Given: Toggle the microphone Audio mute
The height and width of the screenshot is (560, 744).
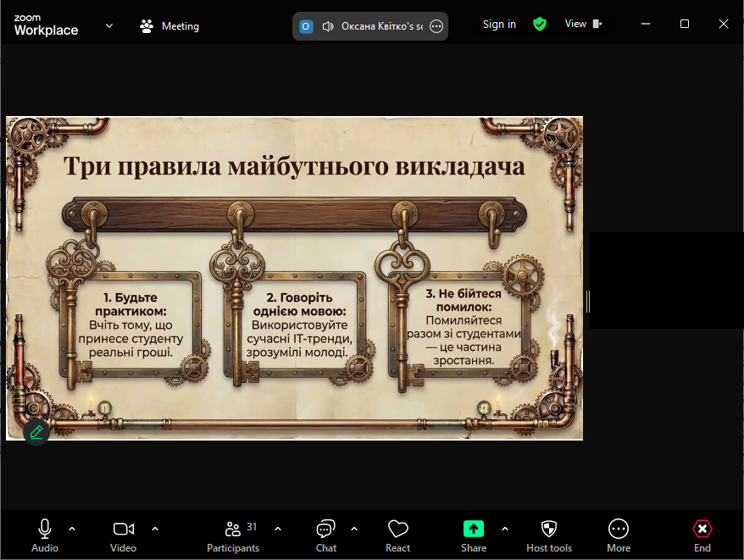Looking at the screenshot, I should [45, 535].
